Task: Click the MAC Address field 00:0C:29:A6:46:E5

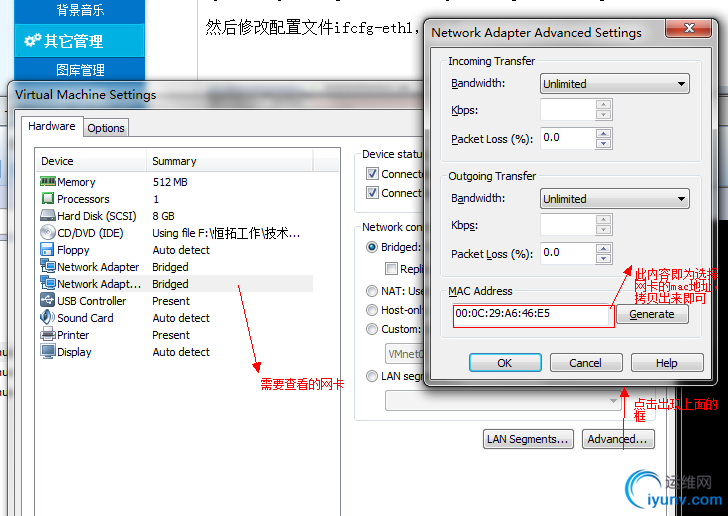Action: (x=531, y=314)
